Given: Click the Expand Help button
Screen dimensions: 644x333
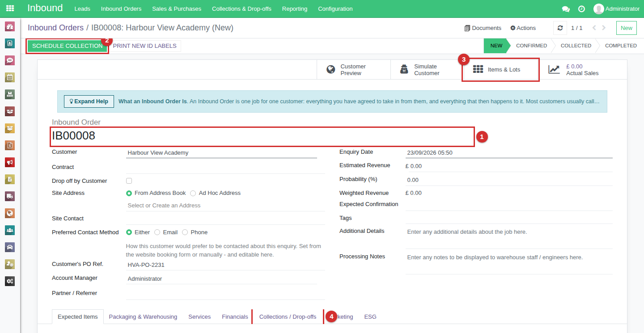Looking at the screenshot, I should pos(89,101).
